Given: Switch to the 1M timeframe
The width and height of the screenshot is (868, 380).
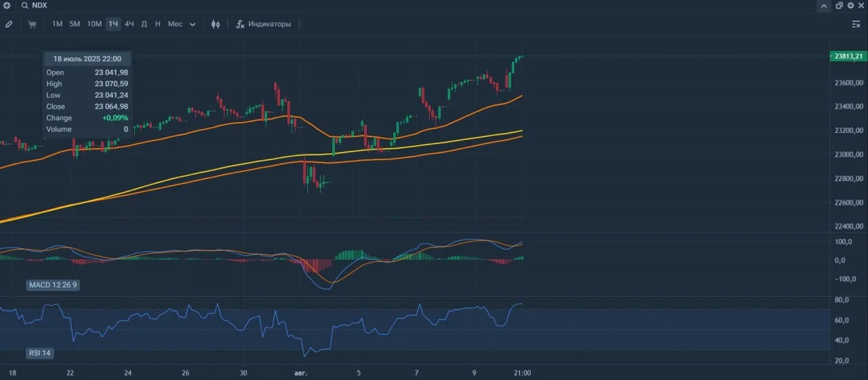Looking at the screenshot, I should pos(57,24).
